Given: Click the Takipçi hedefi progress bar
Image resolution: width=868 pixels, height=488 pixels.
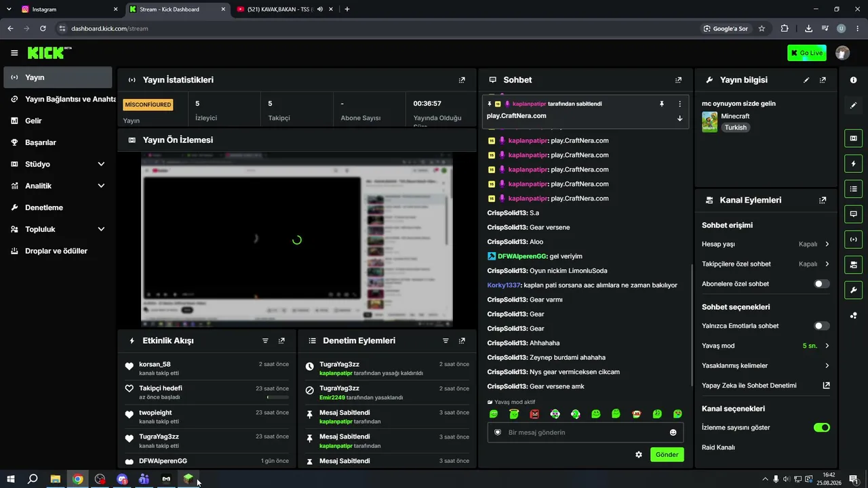Looking at the screenshot, I should pos(278,397).
